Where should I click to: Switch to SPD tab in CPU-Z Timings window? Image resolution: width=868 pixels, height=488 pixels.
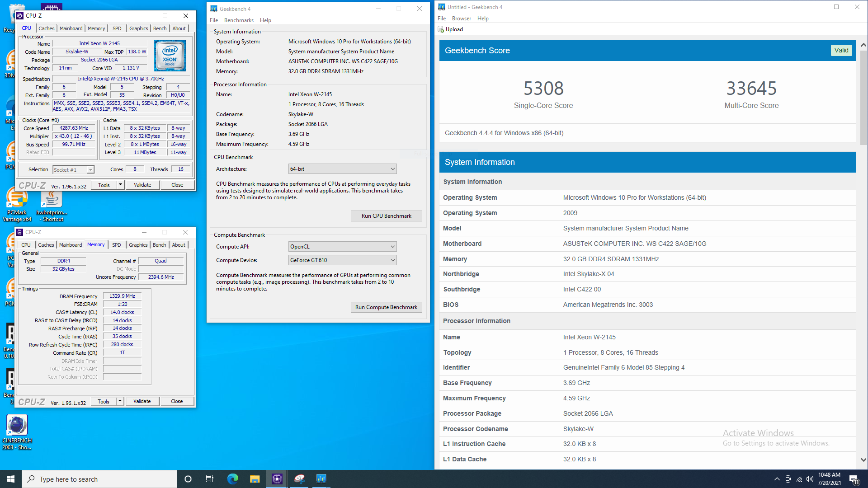117,245
